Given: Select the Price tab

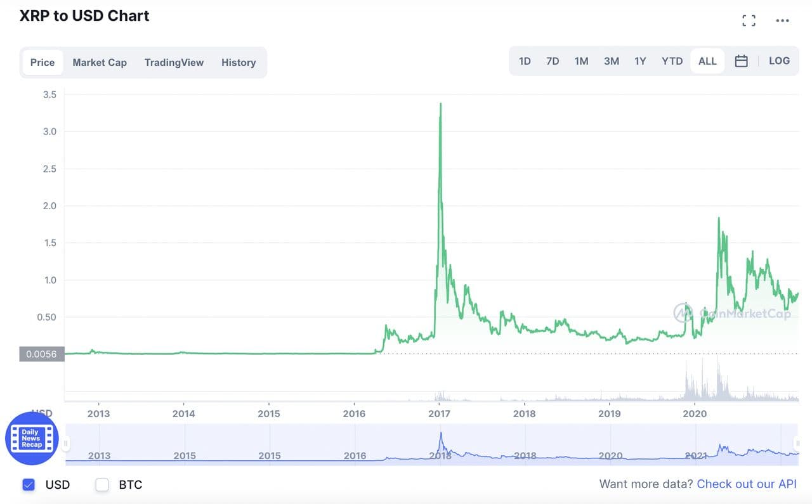Looking at the screenshot, I should (43, 63).
